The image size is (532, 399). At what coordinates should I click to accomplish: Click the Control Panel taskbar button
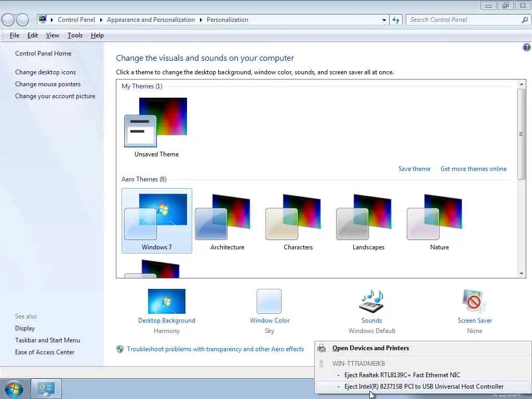[x=46, y=389]
